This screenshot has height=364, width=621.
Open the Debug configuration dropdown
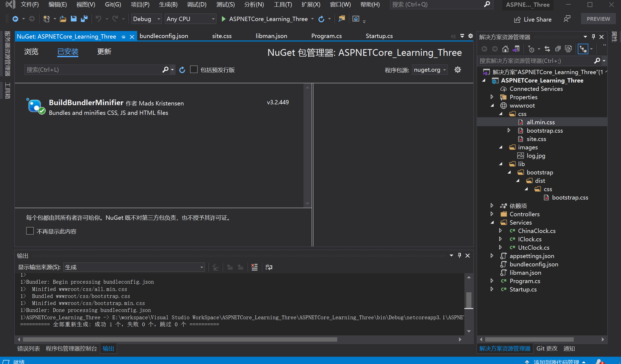click(x=146, y=19)
